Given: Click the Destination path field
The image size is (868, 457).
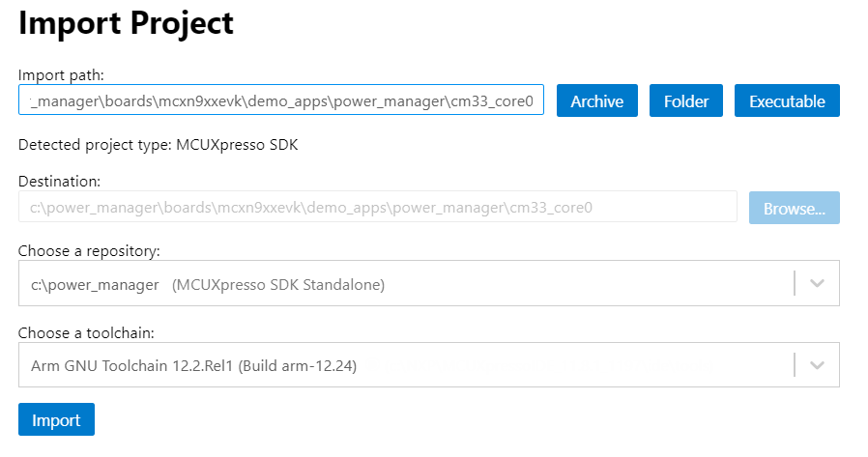Looking at the screenshot, I should point(377,207).
